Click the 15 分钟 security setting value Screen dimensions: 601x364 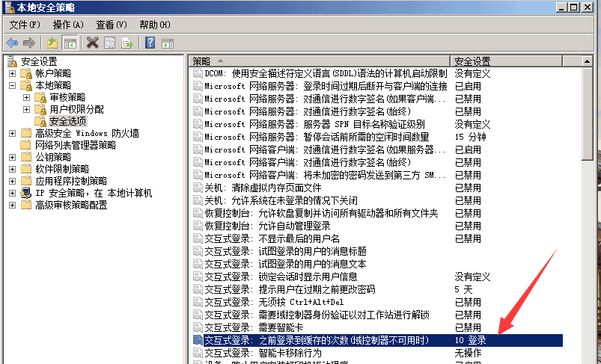pyautogui.click(x=470, y=137)
